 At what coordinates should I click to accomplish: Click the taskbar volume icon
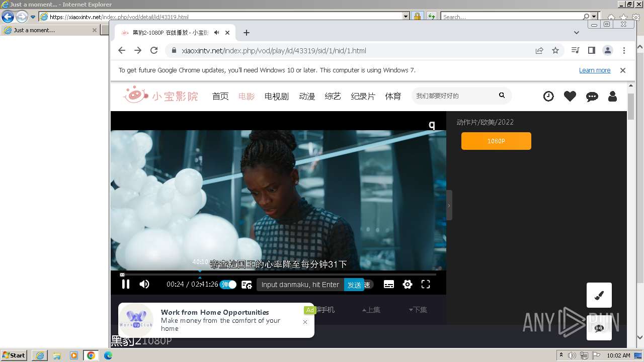[x=573, y=355]
